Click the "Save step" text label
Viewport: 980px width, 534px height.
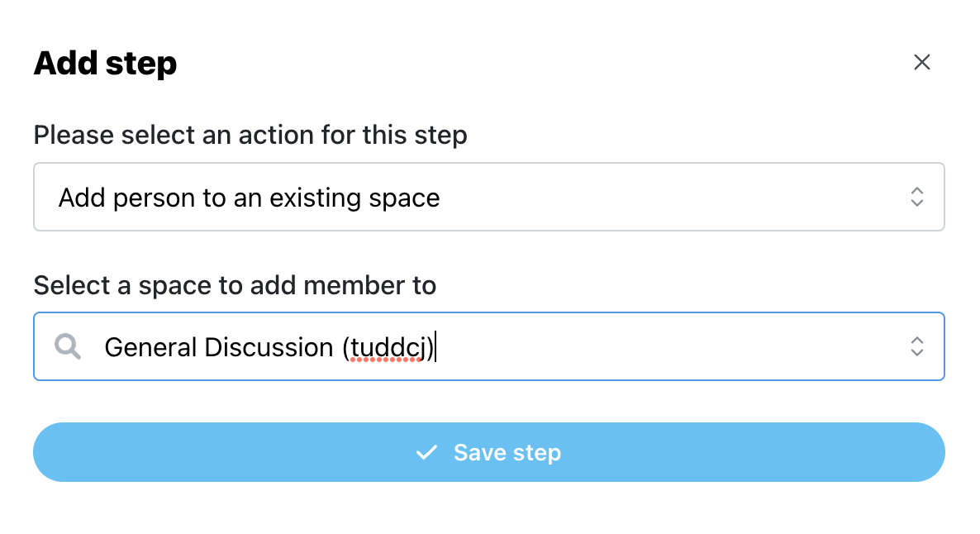pyautogui.click(x=507, y=452)
